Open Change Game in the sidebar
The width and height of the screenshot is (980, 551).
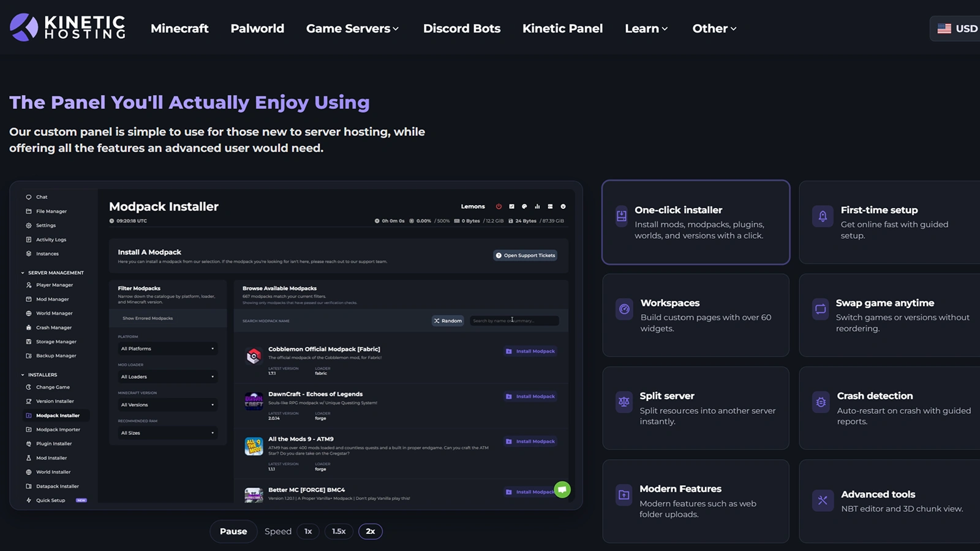(48, 387)
